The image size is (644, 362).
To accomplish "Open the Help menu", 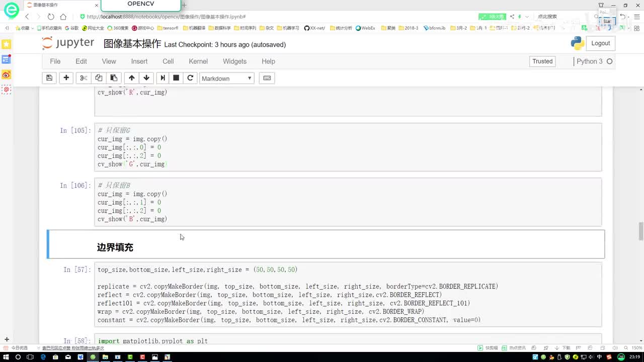I will pyautogui.click(x=268, y=61).
